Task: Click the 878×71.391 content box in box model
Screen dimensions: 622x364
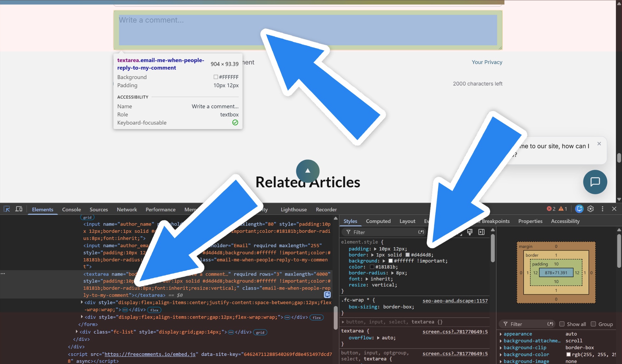Action: 556,273
